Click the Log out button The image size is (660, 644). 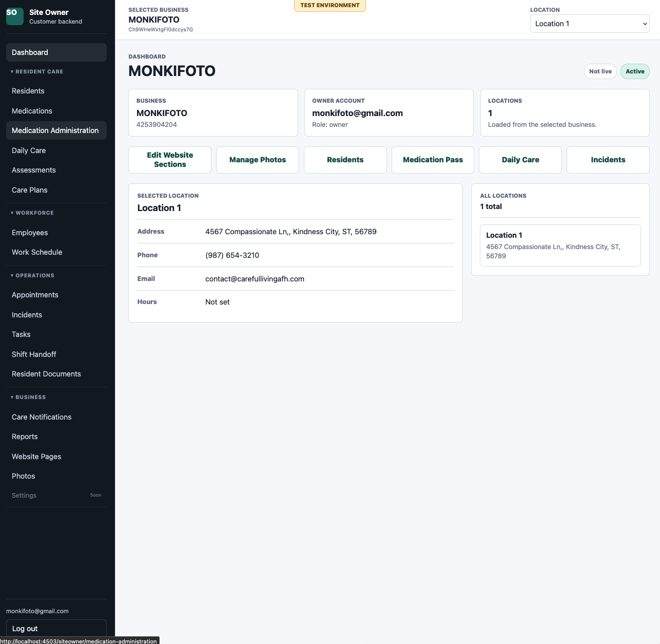pos(56,629)
